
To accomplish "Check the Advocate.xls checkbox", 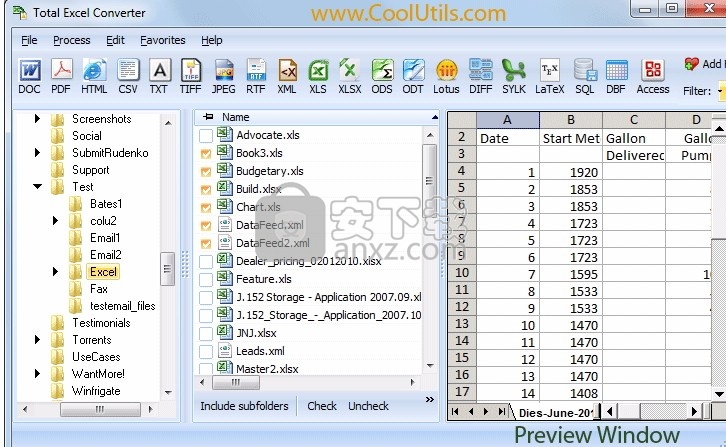I will tap(206, 136).
